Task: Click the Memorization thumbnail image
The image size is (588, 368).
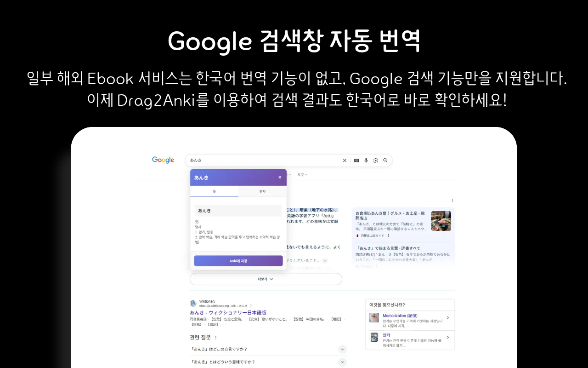Action: [374, 318]
